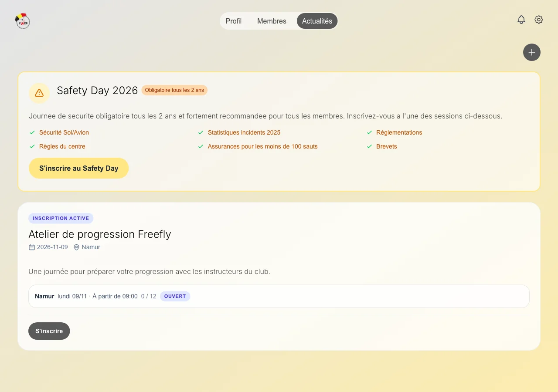Viewport: 558px width, 392px height.
Task: Click the 'Règles du centre' text
Action: coord(62,146)
